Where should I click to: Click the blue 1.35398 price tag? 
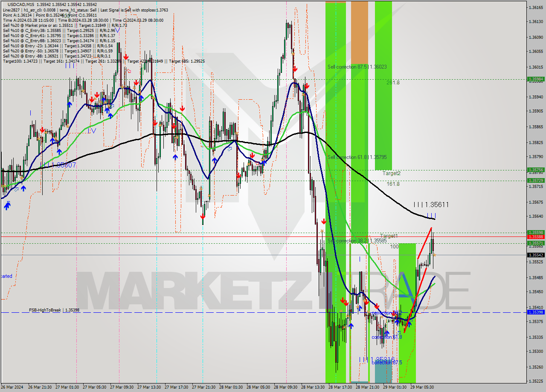(536, 312)
